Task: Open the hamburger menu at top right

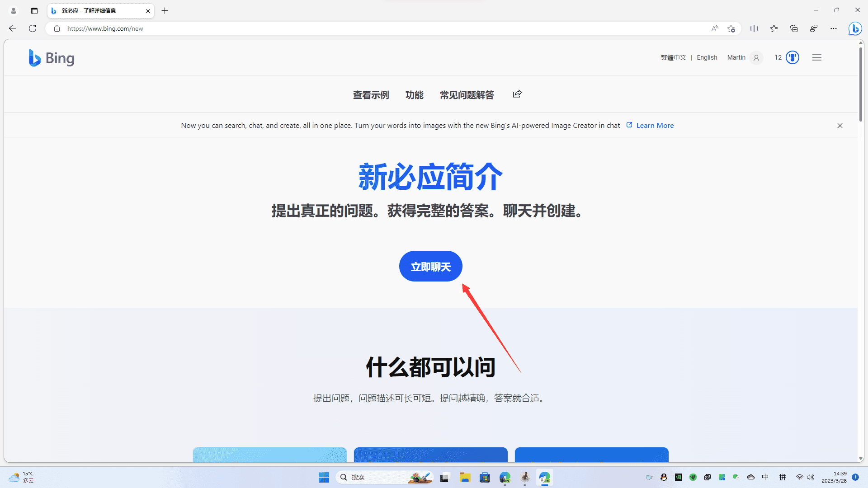Action: coord(816,57)
